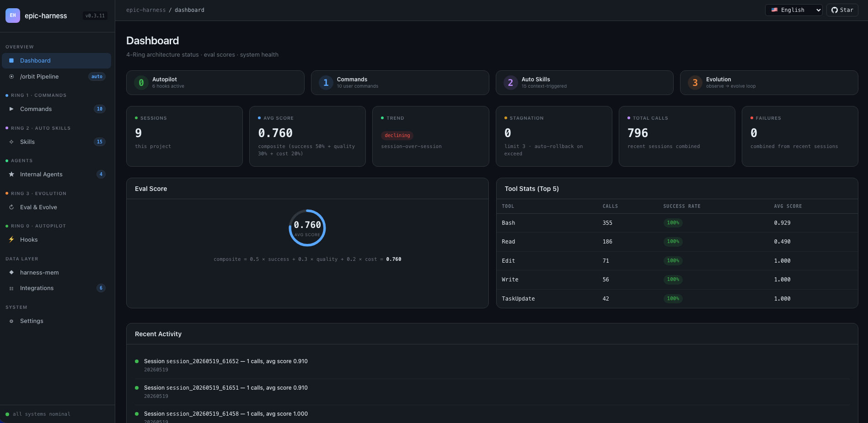Click the Evolution ring 3 badge
868x423 pixels.
pos(695,83)
